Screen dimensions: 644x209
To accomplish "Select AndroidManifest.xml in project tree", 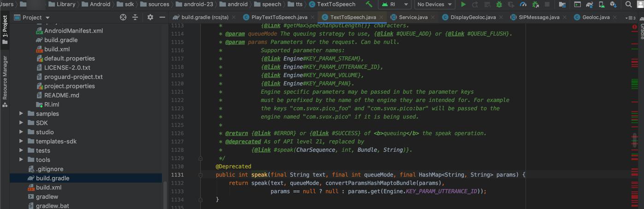I will (73, 30).
